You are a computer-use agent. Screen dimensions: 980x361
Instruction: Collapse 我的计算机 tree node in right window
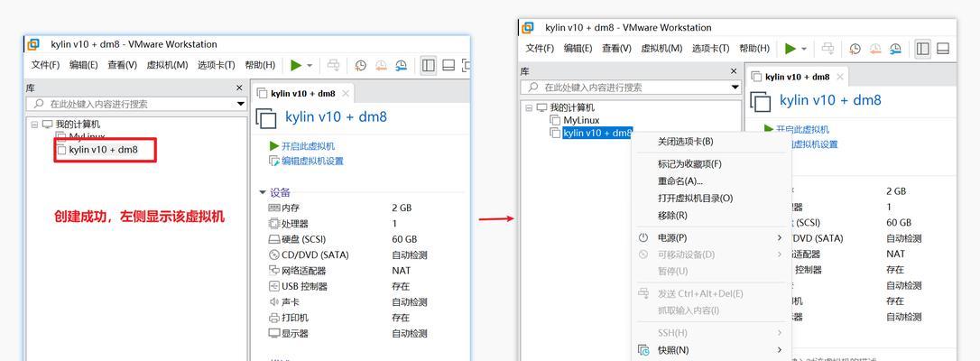click(530, 108)
